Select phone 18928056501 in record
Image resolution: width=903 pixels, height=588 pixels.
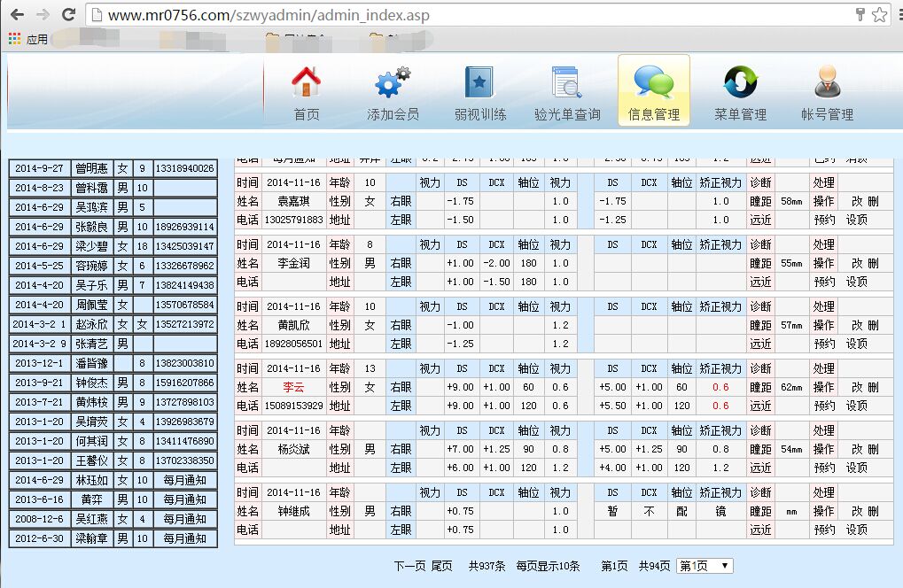[293, 344]
